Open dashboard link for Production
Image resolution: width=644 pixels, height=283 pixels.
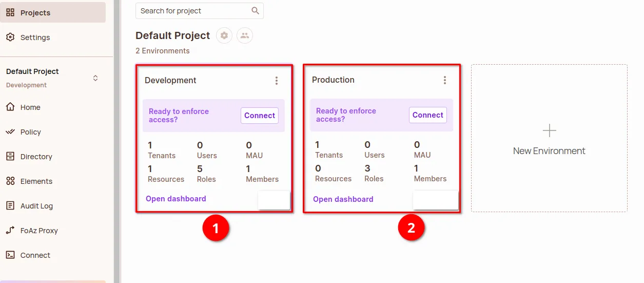[343, 199]
